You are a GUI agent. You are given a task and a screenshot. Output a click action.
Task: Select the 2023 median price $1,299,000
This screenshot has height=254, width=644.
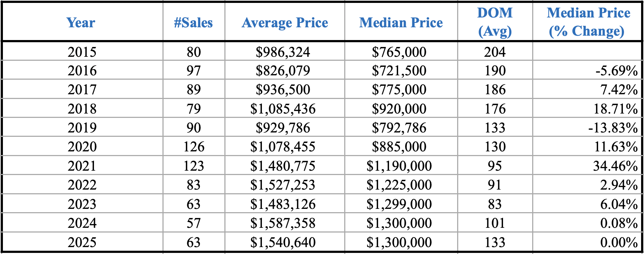[399, 204]
